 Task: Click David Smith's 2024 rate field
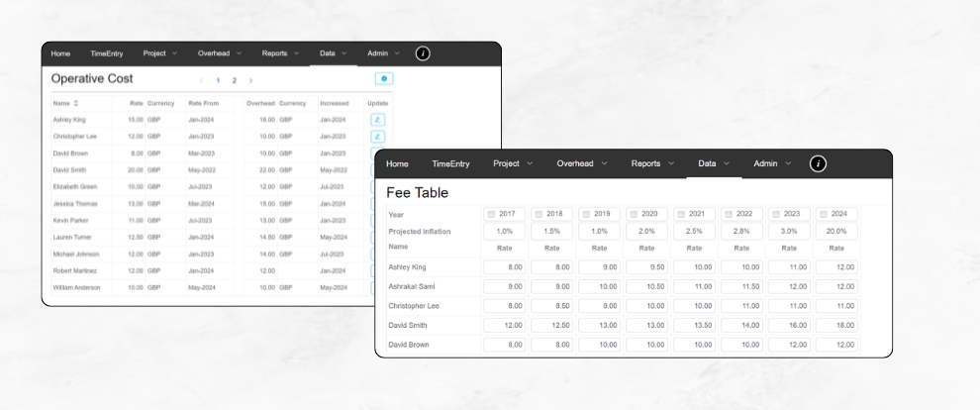[x=836, y=326]
